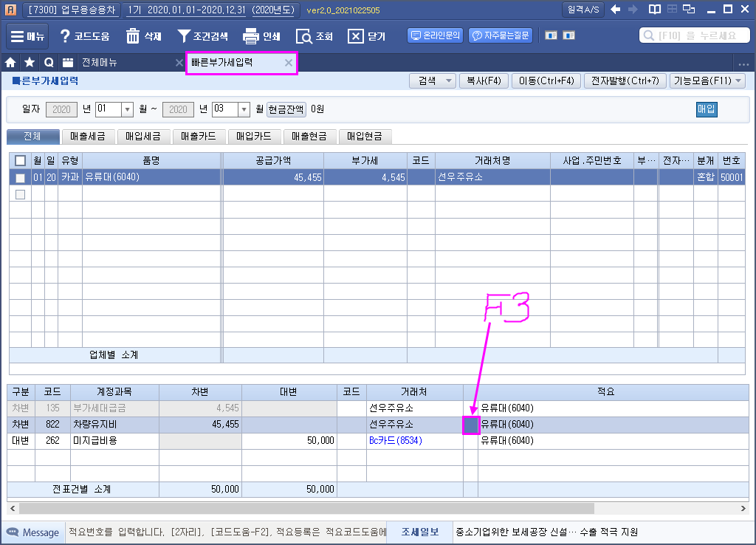Close the 빠른부가세입력 tab
The width and height of the screenshot is (756, 545).
289,63
